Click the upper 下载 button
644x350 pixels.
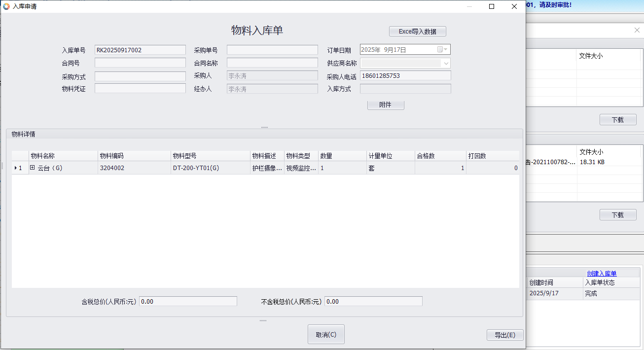(x=617, y=120)
